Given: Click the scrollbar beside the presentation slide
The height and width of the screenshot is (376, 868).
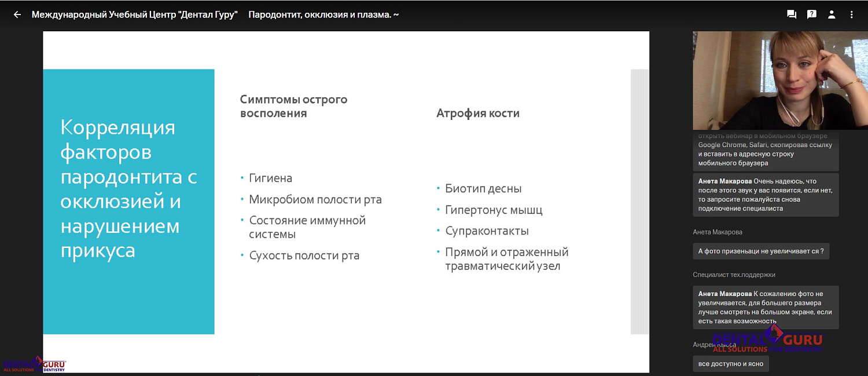Looking at the screenshot, I should (637, 203).
